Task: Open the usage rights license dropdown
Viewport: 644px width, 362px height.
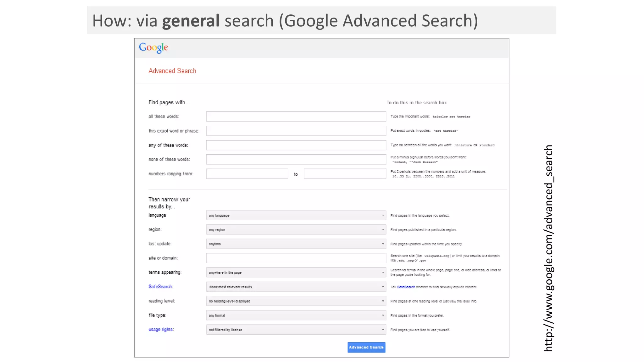Action: click(296, 329)
